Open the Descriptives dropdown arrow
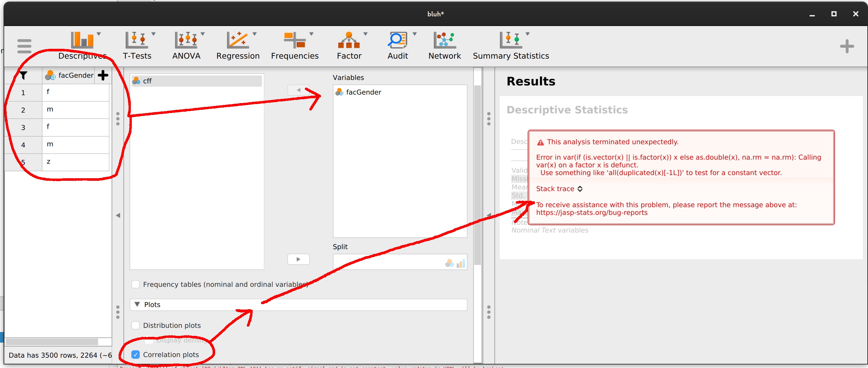 click(99, 34)
